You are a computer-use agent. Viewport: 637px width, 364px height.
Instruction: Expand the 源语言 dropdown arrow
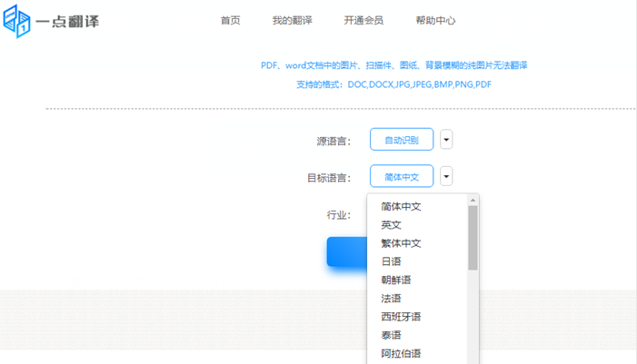[x=446, y=140]
